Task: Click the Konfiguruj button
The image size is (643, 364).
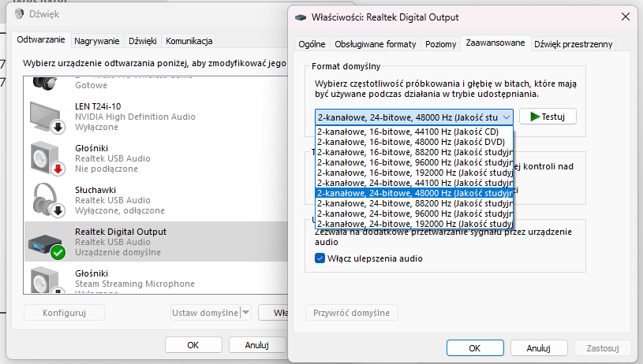Action: point(65,313)
